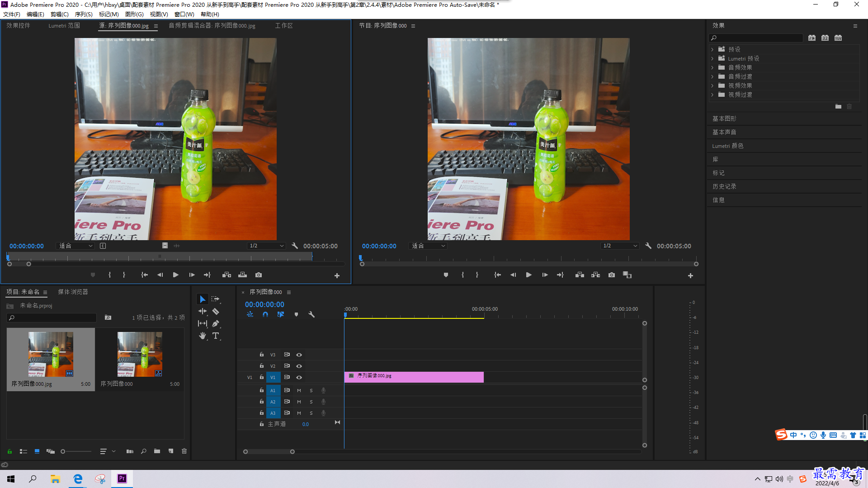Select the Pen tool
Viewport: 868px width, 488px height.
216,323
